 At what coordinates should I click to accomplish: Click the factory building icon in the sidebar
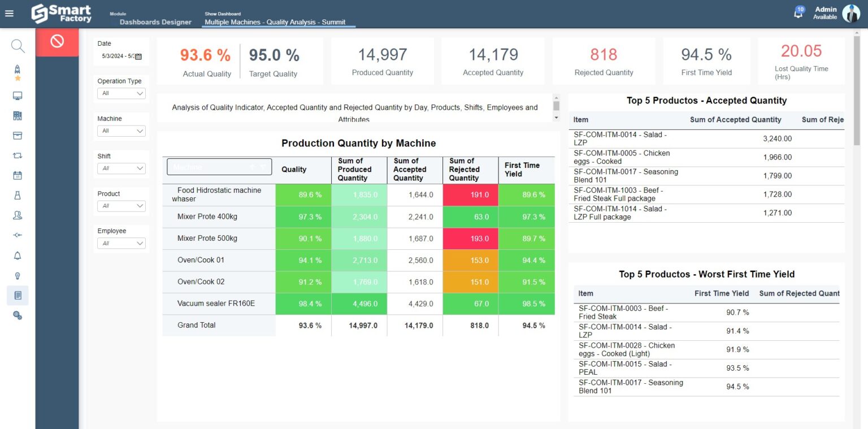pos(17,115)
